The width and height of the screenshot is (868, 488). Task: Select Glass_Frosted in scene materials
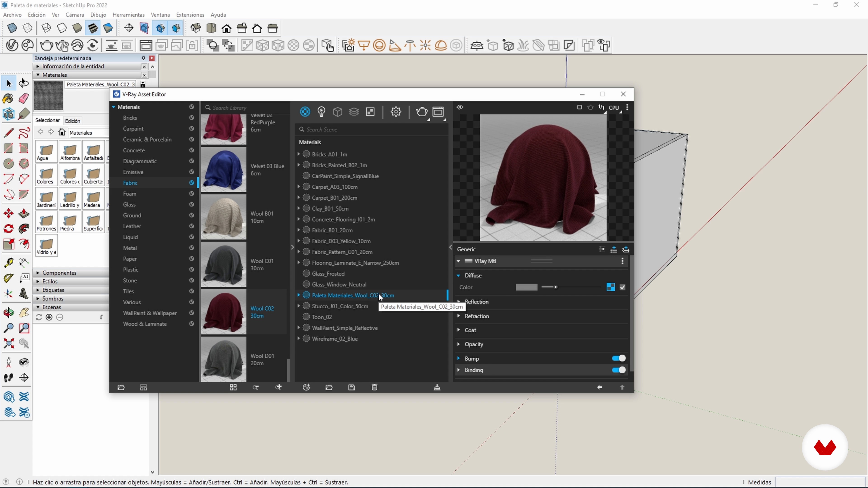coord(328,273)
